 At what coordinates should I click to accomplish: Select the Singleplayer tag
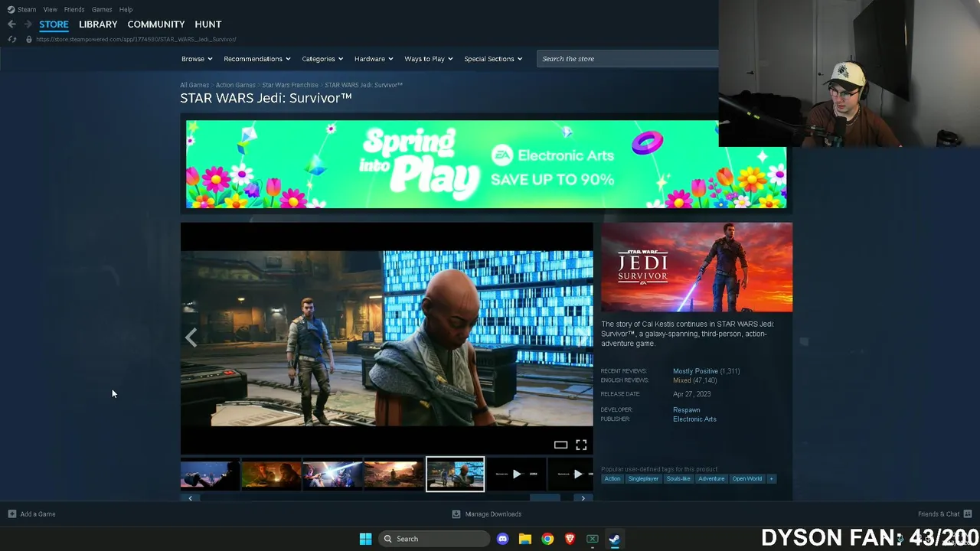pos(643,478)
